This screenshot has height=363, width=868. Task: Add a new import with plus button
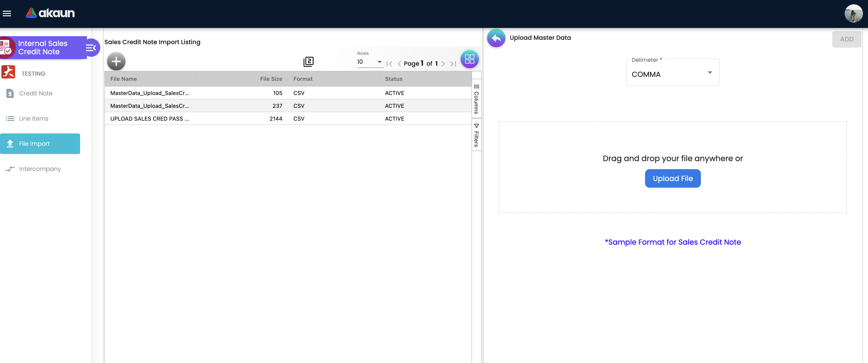(116, 62)
